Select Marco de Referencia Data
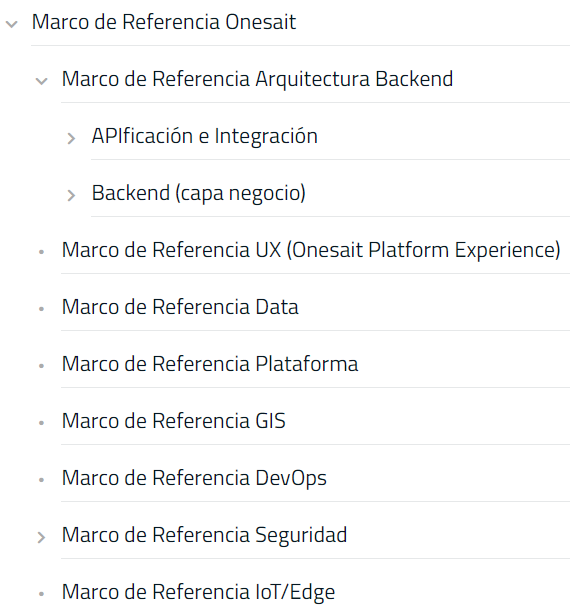The height and width of the screenshot is (611, 570). pos(180,307)
